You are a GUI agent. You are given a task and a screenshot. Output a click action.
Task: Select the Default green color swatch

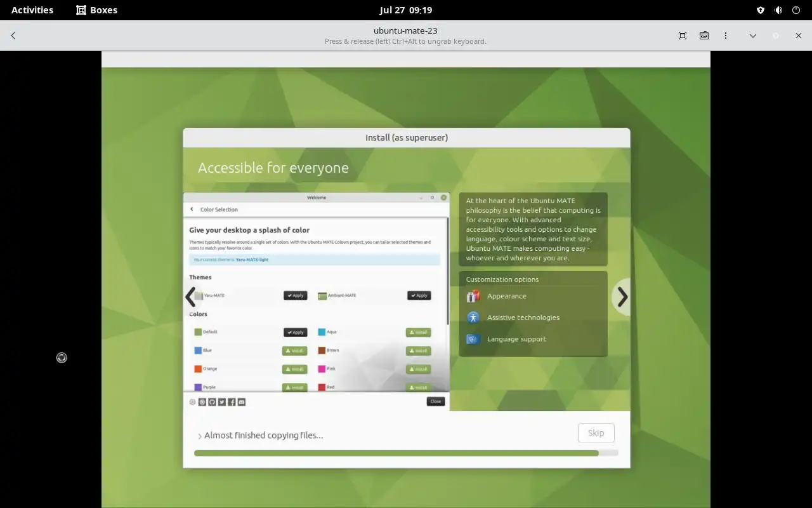tap(198, 332)
